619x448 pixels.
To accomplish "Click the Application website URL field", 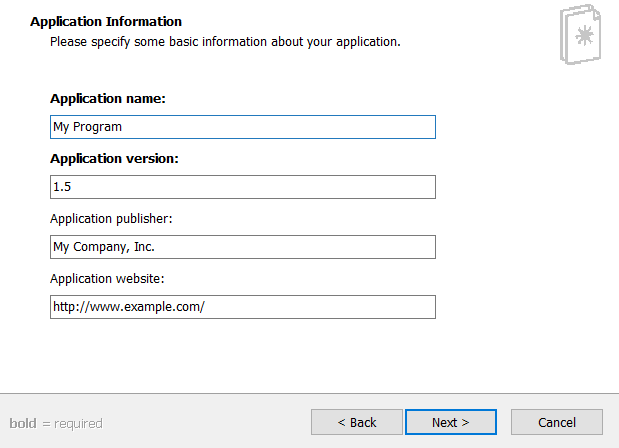I will 243,307.
